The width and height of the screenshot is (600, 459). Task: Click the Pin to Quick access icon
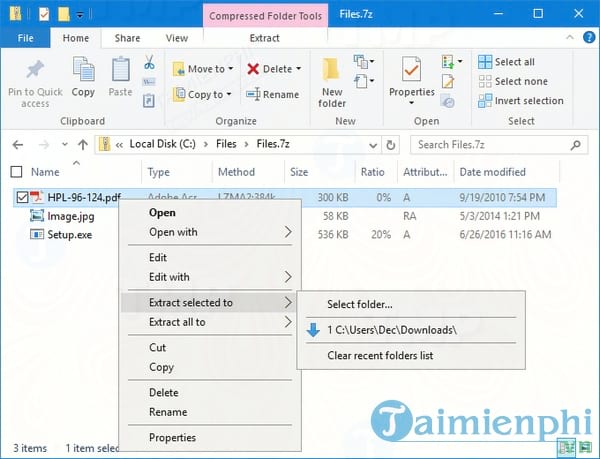click(x=35, y=71)
